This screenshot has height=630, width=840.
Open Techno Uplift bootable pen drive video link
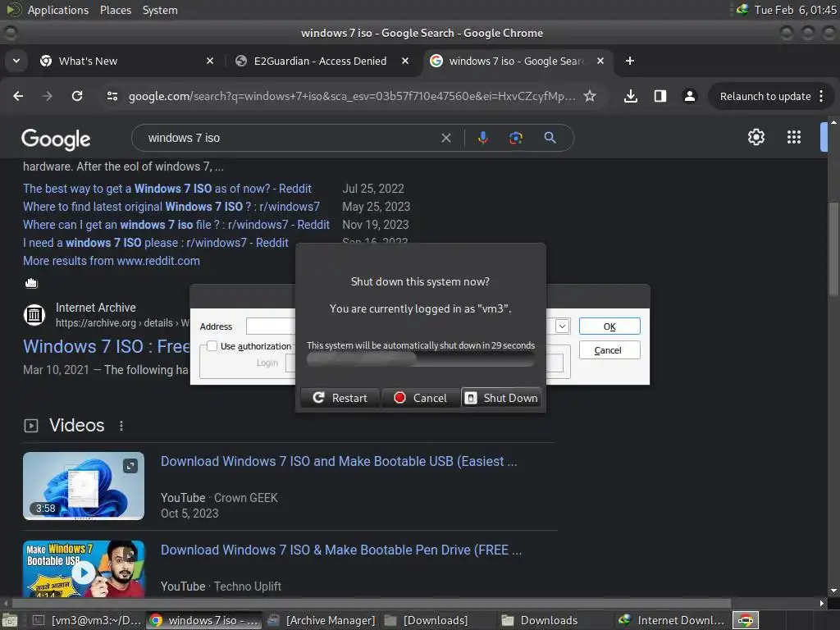point(340,550)
